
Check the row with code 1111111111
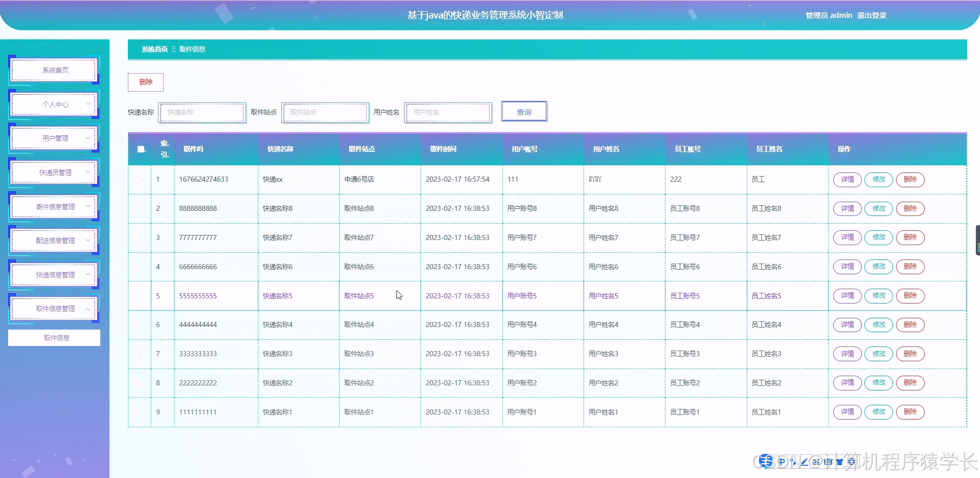tap(137, 412)
